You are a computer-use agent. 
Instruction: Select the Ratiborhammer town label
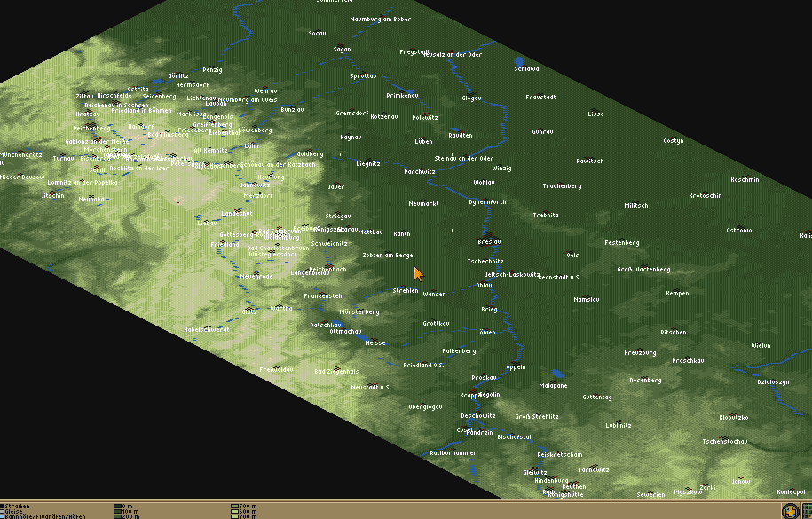pyautogui.click(x=453, y=452)
